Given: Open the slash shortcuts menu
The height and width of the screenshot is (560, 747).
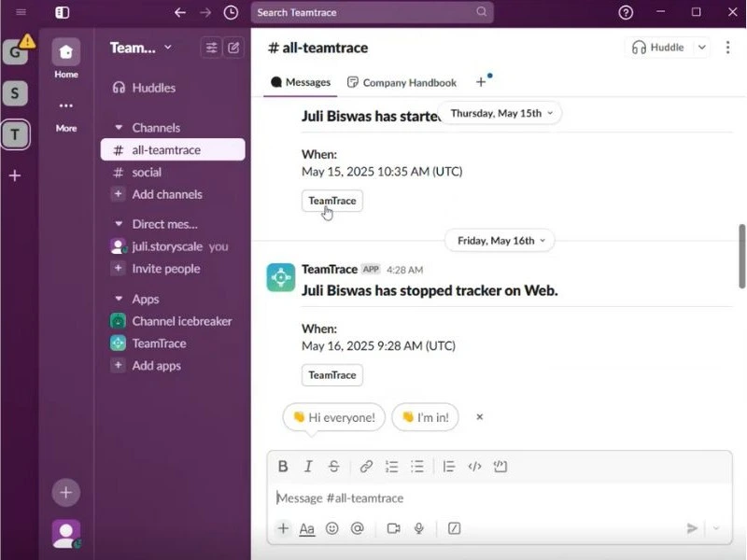Looking at the screenshot, I should 455,528.
